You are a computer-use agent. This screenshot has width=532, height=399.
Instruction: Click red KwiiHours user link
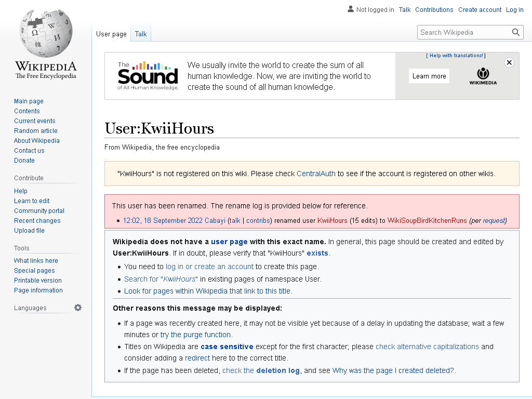(x=332, y=220)
